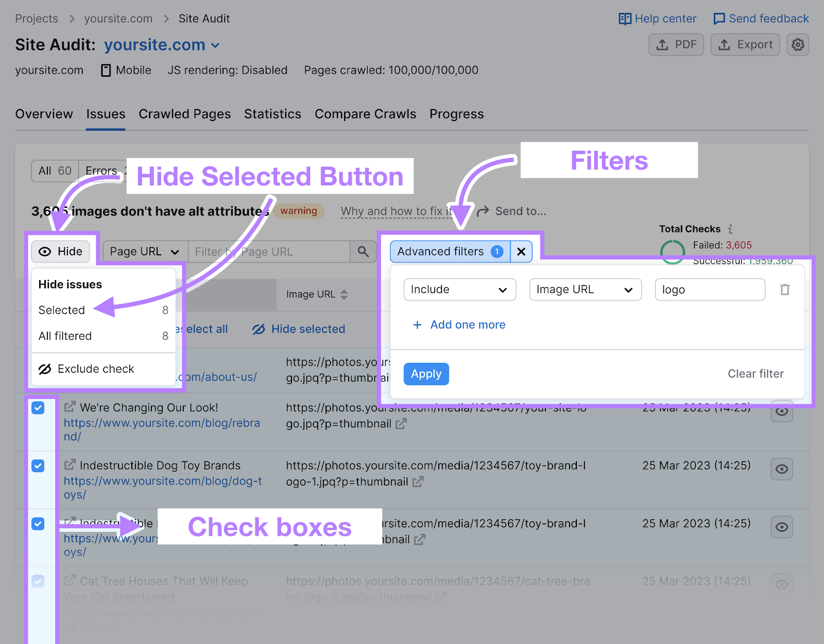This screenshot has width=824, height=644.
Task: Open Cat Tree Houses page externally
Action: pos(70,580)
